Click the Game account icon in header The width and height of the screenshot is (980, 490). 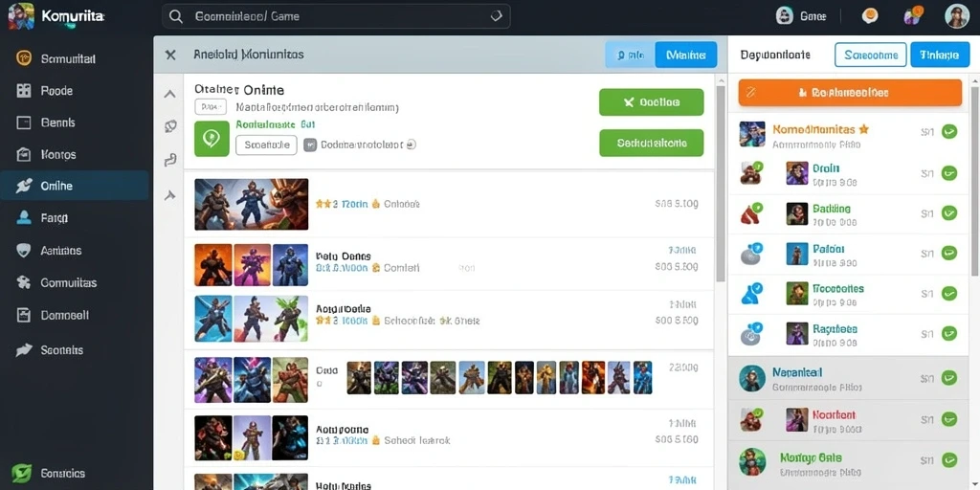click(x=785, y=16)
